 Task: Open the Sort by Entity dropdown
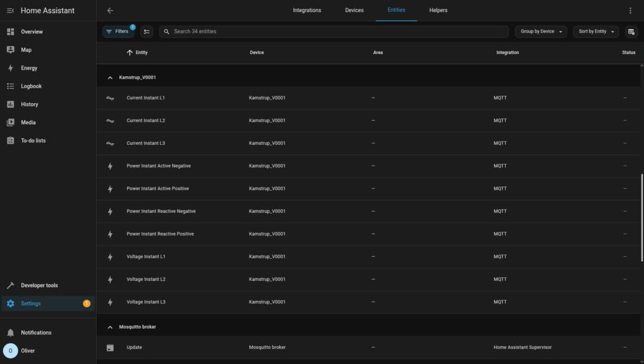(596, 31)
